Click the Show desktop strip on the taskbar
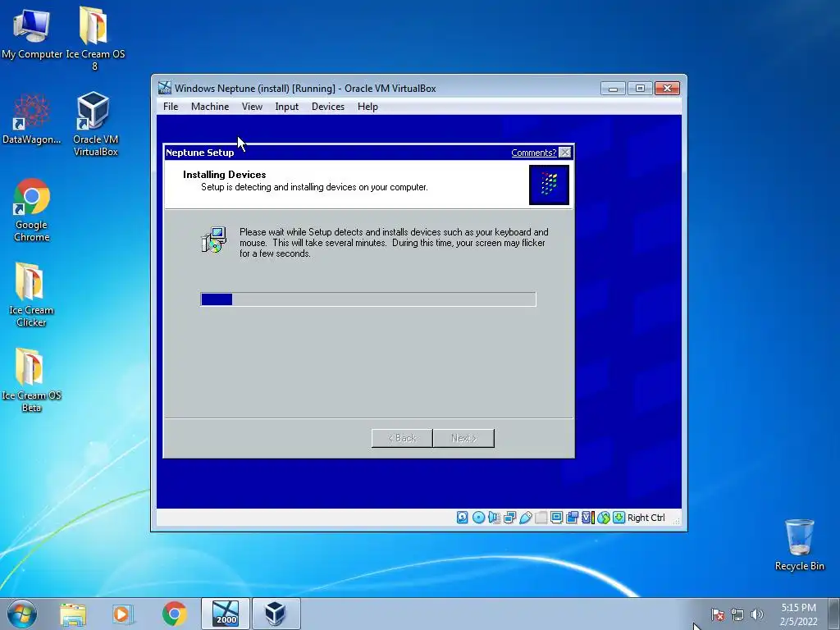The height and width of the screenshot is (630, 840). click(x=834, y=614)
